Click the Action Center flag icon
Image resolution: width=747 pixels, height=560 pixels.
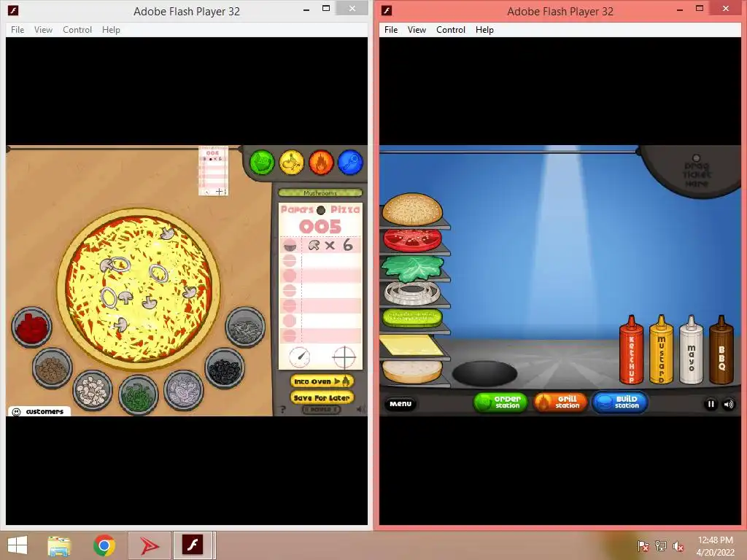click(643, 545)
